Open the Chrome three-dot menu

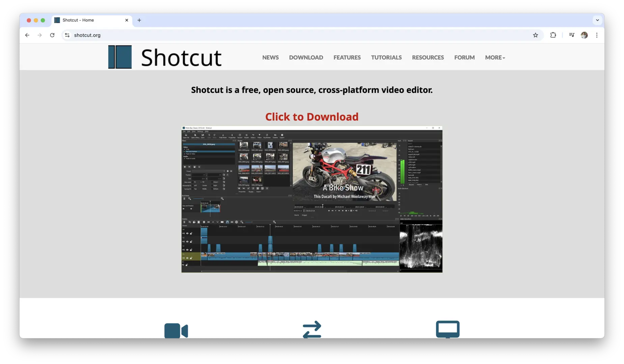pyautogui.click(x=597, y=35)
